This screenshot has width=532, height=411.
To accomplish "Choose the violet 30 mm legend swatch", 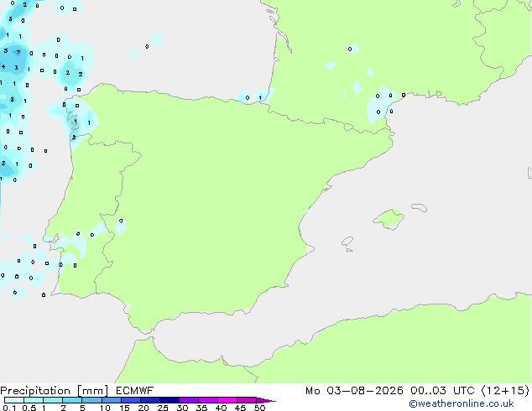I will [x=189, y=400].
